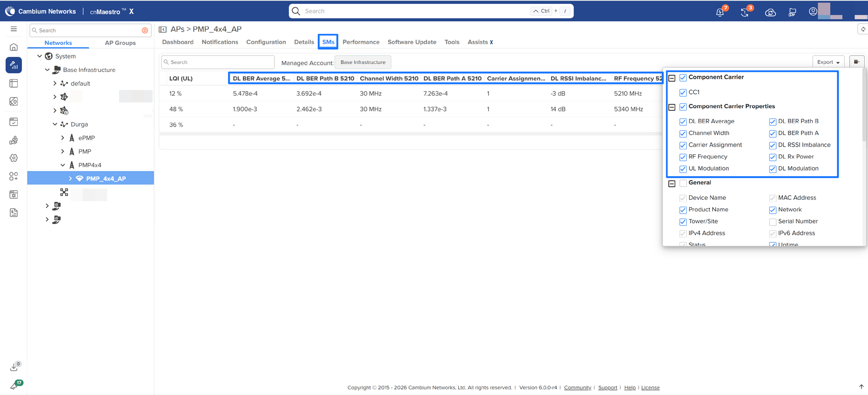Click the APs breadcrumb link
Image resolution: width=868 pixels, height=395 pixels.
pos(178,29)
